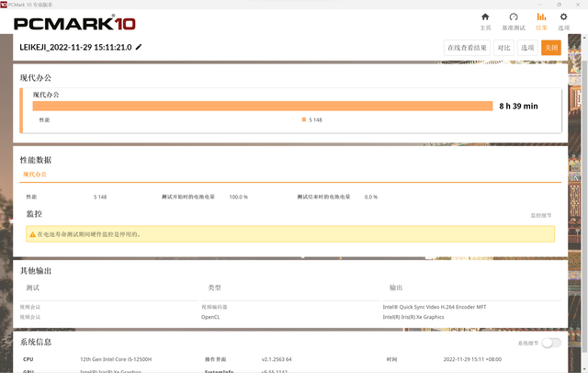Click the 5 148 value in 性能数据 row
Viewport: 588px width, 373px height.
pos(100,197)
